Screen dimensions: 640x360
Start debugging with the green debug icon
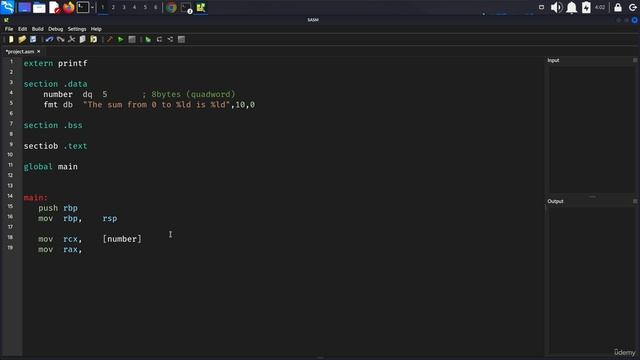tap(148, 39)
